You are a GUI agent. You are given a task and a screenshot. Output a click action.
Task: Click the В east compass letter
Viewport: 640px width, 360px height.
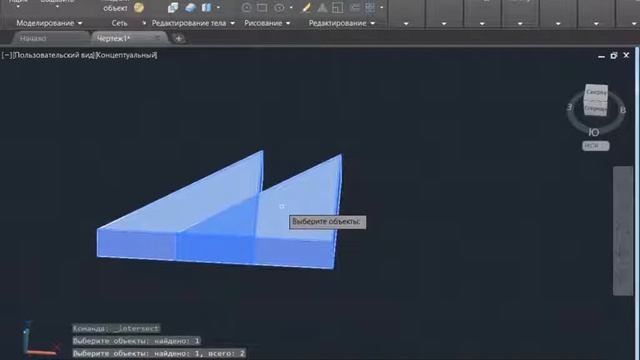point(622,110)
